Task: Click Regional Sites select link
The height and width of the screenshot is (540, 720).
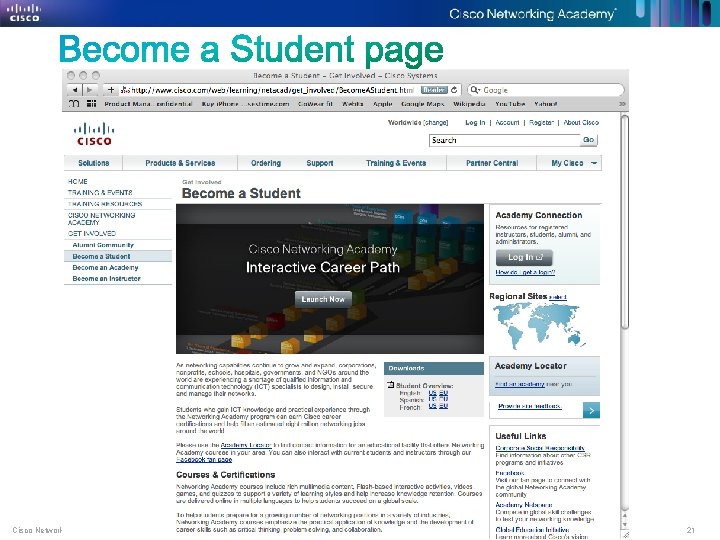Action: [x=557, y=297]
